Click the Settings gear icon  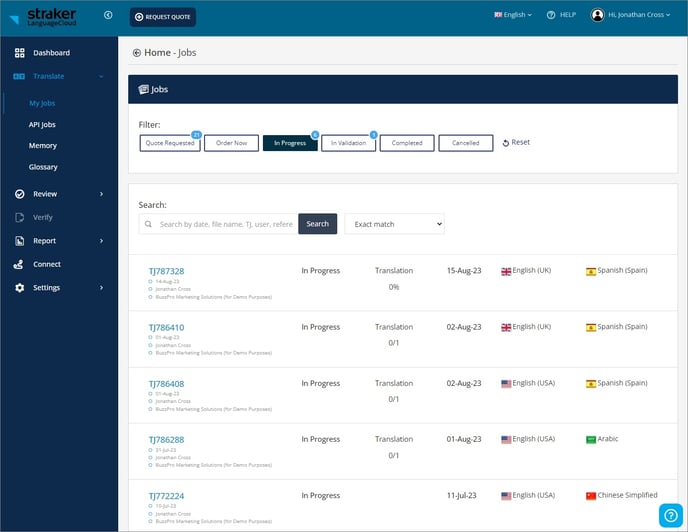click(20, 288)
